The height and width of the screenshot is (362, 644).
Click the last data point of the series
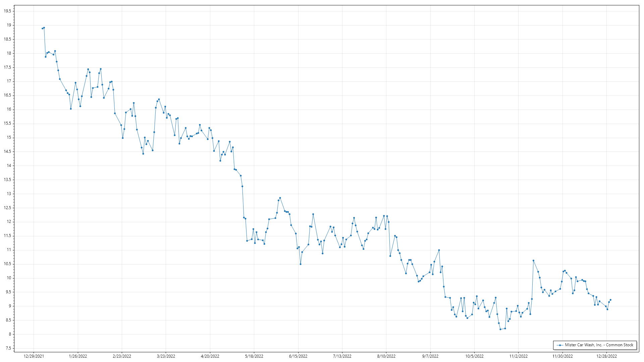point(610,300)
